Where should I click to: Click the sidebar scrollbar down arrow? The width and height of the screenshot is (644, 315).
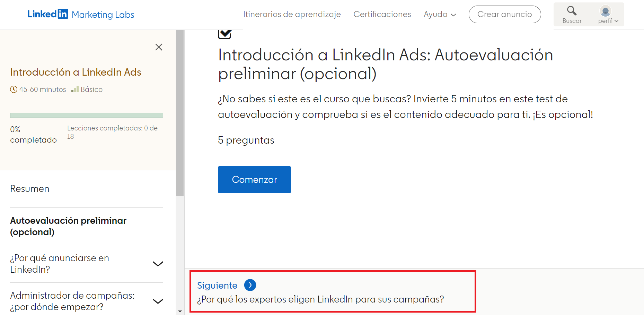click(180, 312)
